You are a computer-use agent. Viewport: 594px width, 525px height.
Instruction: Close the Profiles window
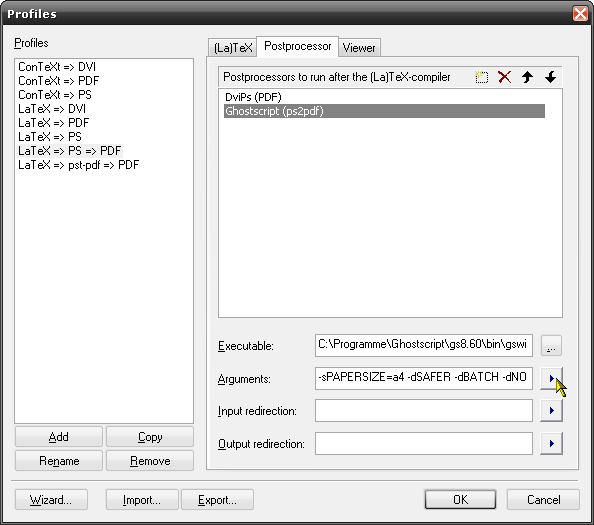[x=580, y=14]
